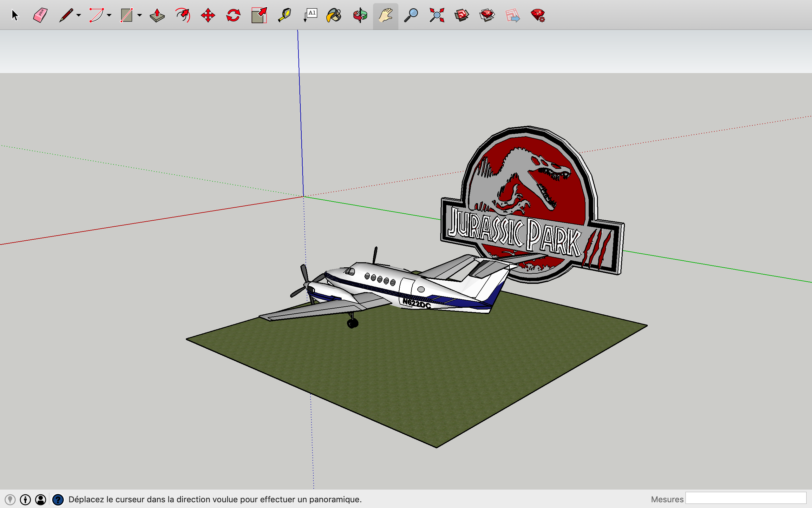Select the Scale tool
The width and height of the screenshot is (812, 508).
[x=259, y=15]
